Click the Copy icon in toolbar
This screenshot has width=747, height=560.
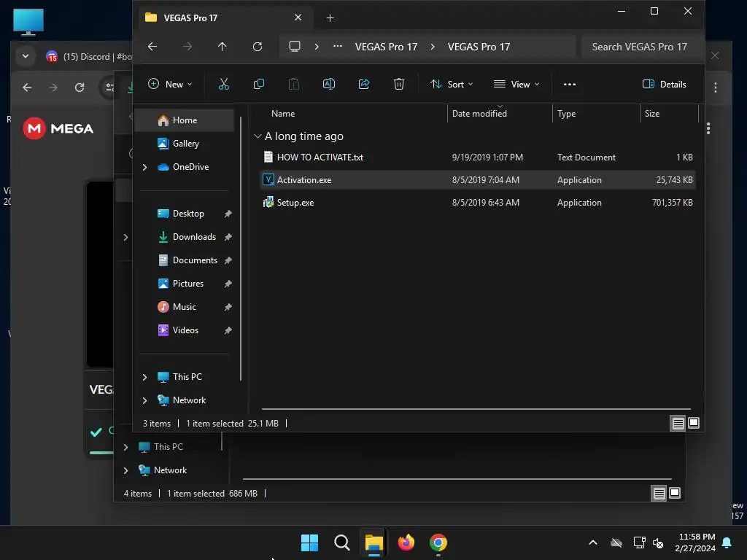259,85
